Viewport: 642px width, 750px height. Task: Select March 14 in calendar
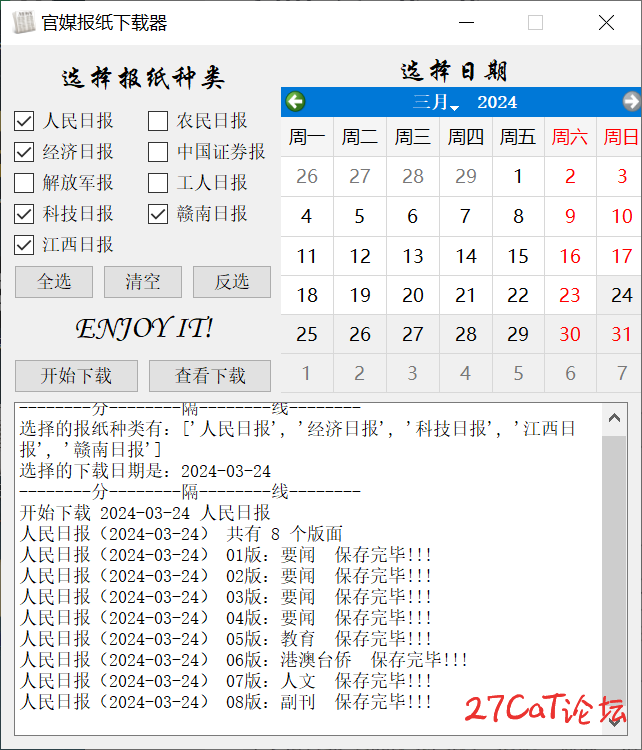[x=465, y=256]
